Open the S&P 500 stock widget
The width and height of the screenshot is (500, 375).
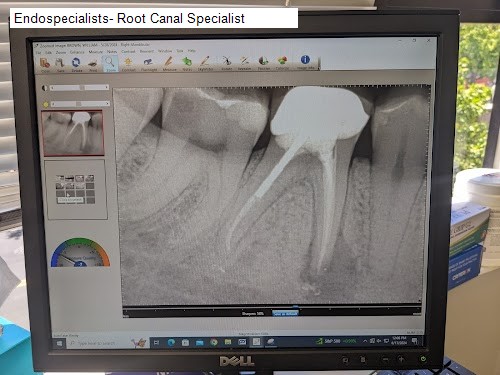coord(337,341)
